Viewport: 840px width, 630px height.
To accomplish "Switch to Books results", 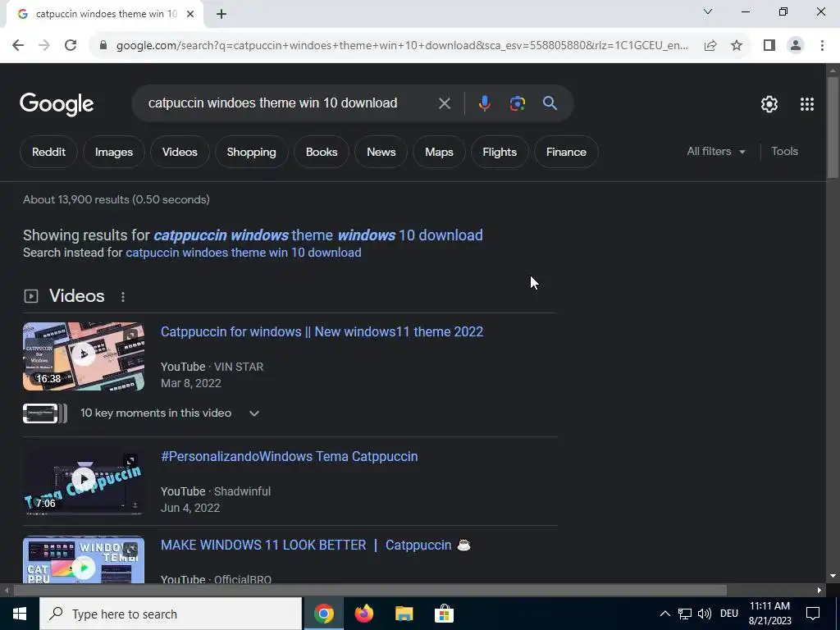I will pyautogui.click(x=322, y=152).
